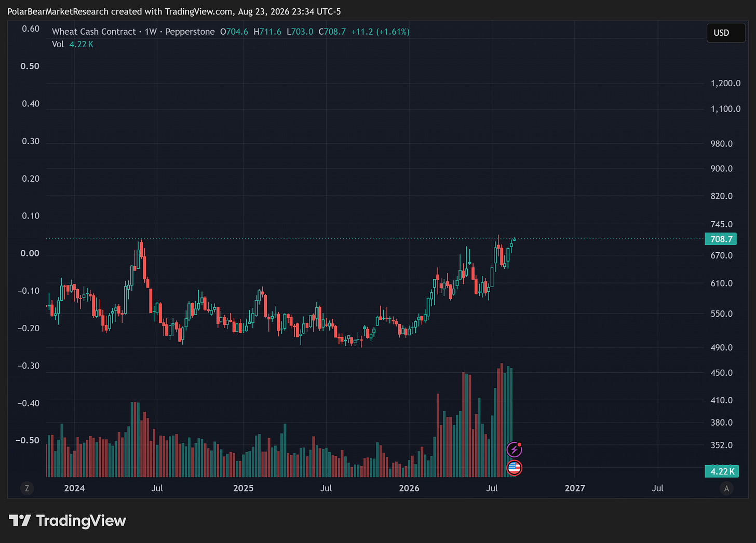Click the Jul label after 2027

(657, 488)
